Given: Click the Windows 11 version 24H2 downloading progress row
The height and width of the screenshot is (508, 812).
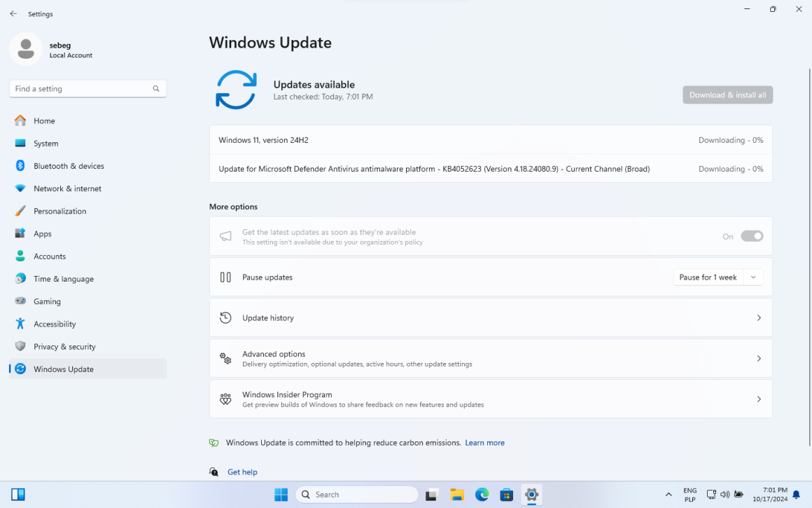Looking at the screenshot, I should tap(491, 139).
